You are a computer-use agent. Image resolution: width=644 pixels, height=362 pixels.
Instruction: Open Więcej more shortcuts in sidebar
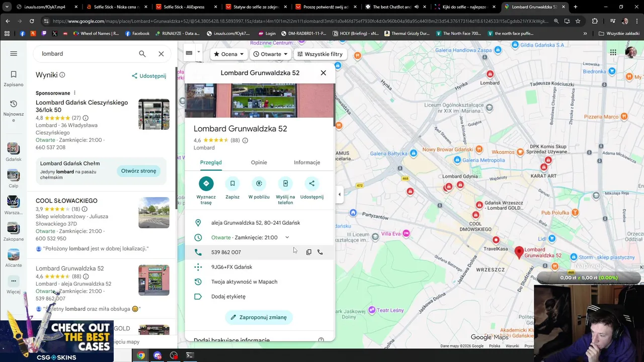(x=14, y=285)
